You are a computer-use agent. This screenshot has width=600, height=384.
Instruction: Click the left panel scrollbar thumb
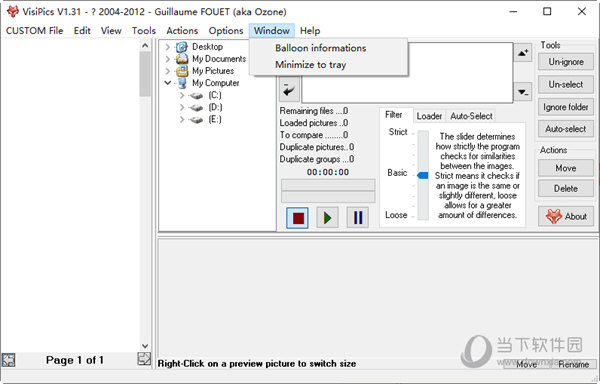pos(145,74)
